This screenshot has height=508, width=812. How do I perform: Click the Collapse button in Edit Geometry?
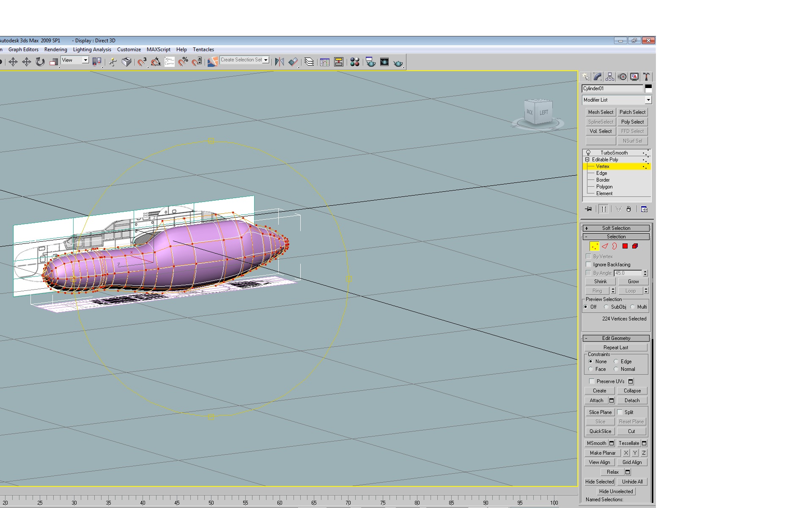coord(632,391)
